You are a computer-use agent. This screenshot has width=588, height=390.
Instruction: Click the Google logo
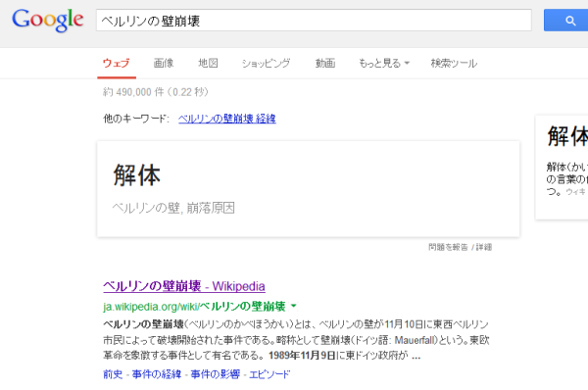(48, 20)
